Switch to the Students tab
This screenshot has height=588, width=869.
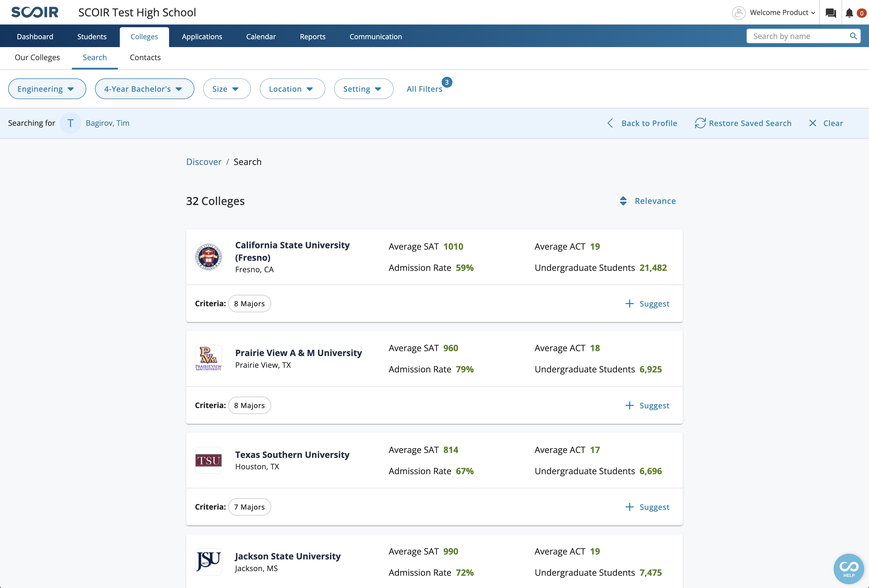point(92,36)
